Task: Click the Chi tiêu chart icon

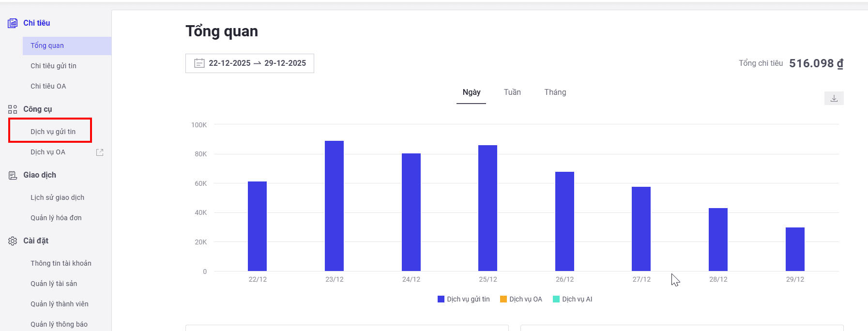Action: 13,23
